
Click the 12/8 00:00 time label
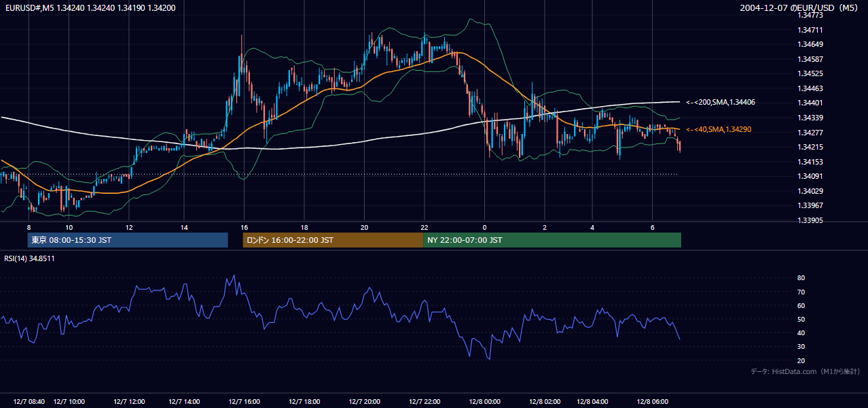485,402
